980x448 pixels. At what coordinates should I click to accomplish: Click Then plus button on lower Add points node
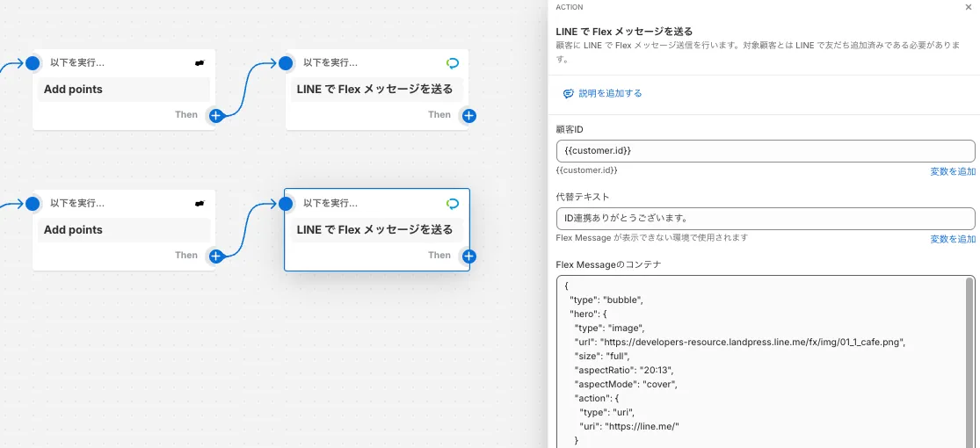click(x=215, y=257)
